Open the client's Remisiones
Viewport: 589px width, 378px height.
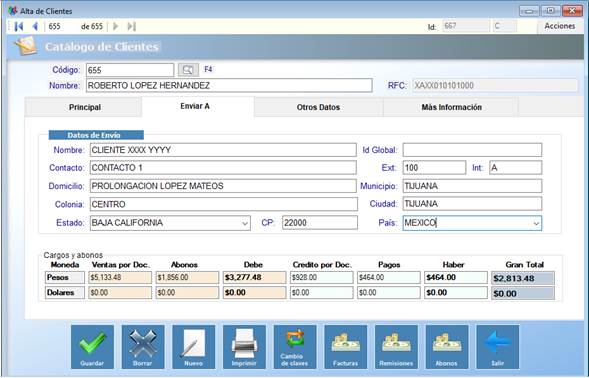396,347
